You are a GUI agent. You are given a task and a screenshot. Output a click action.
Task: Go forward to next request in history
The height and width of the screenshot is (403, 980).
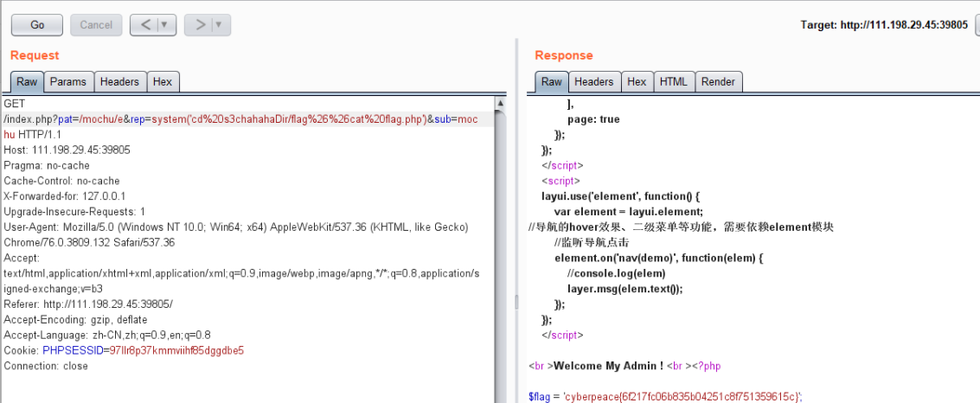tap(200, 25)
